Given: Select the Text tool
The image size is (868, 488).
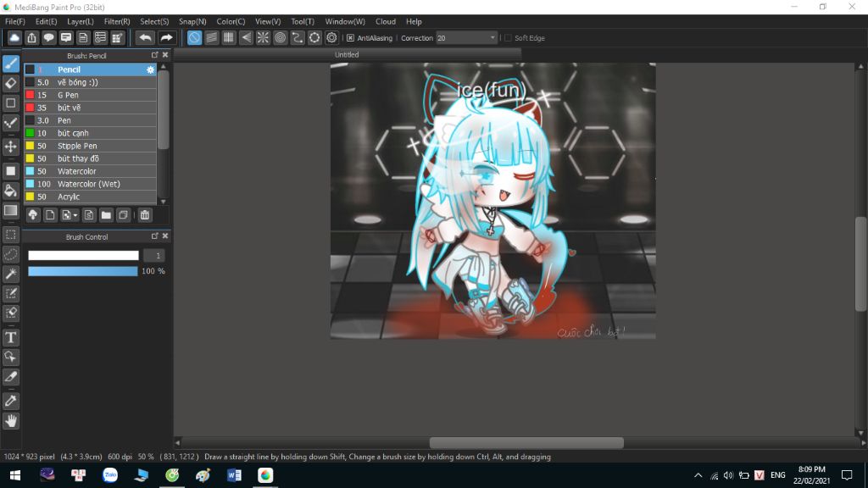Looking at the screenshot, I should (x=10, y=337).
